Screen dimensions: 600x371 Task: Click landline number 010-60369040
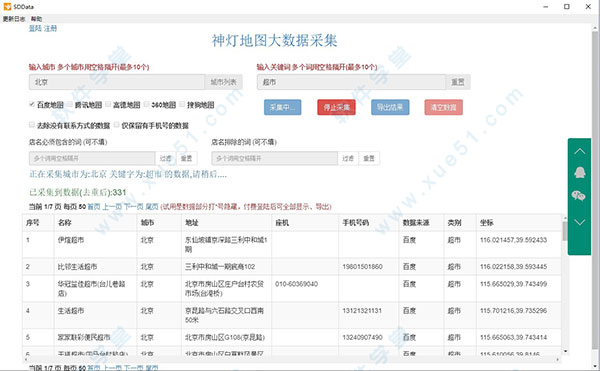(296, 284)
